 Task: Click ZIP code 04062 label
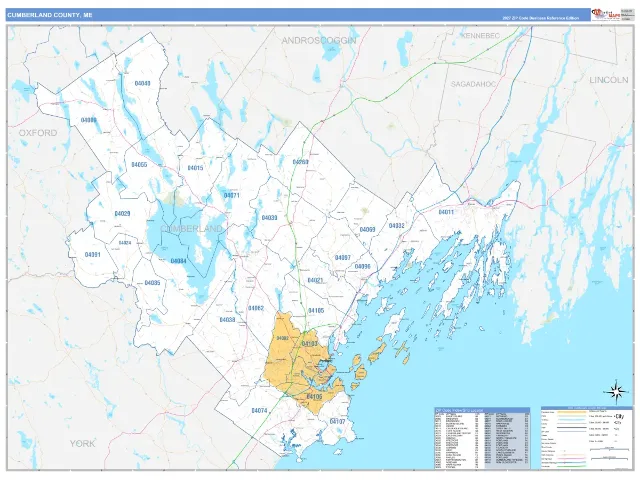tap(256, 308)
